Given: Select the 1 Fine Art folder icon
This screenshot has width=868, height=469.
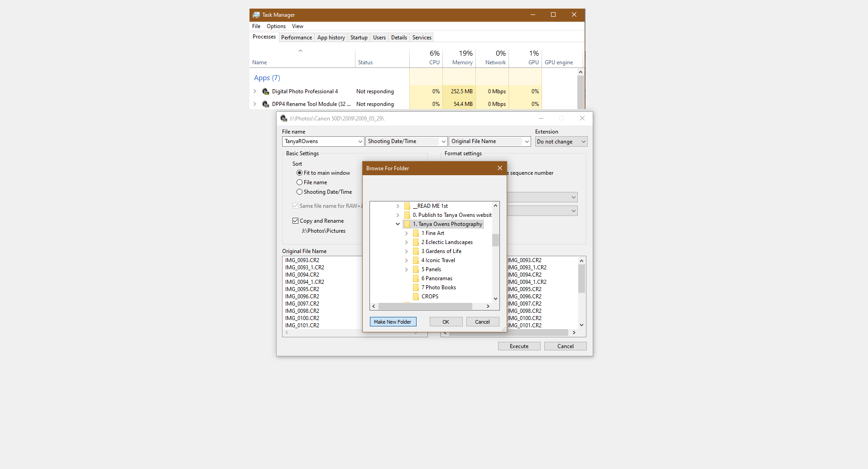Looking at the screenshot, I should 416,233.
